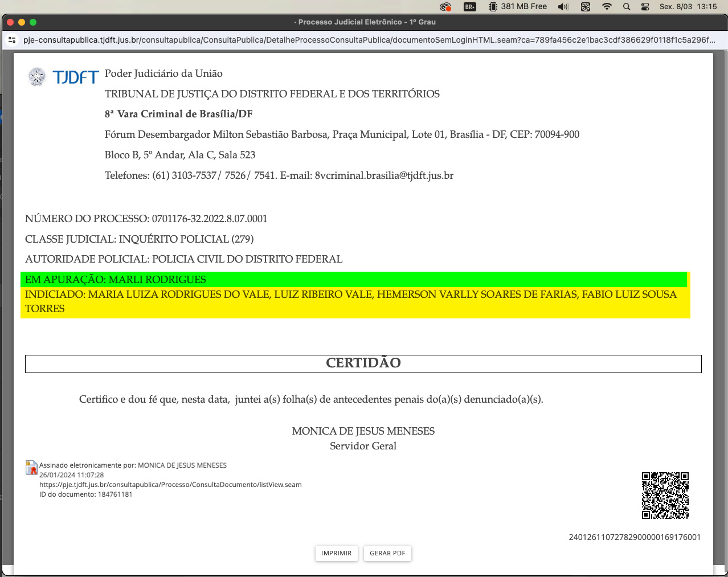This screenshot has height=577, width=728.
Task: Open Control Center from the menu bar
Action: tap(645, 7)
